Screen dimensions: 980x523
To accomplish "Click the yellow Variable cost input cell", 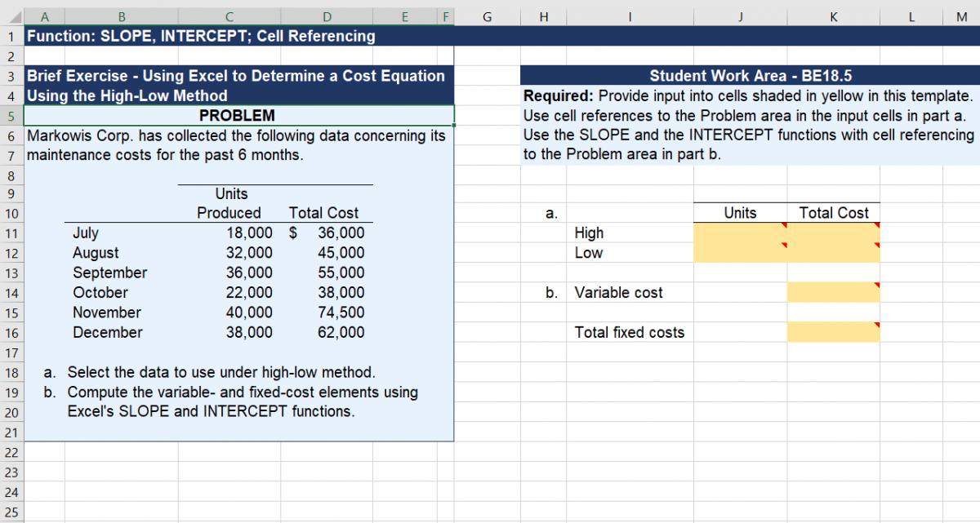I will tap(833, 292).
